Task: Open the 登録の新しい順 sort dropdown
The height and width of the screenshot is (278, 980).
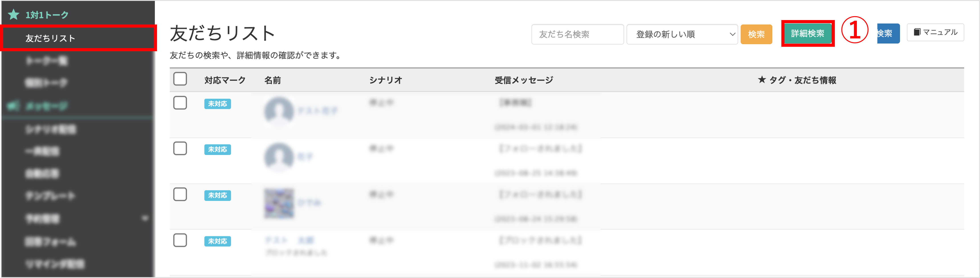Action: coord(682,34)
